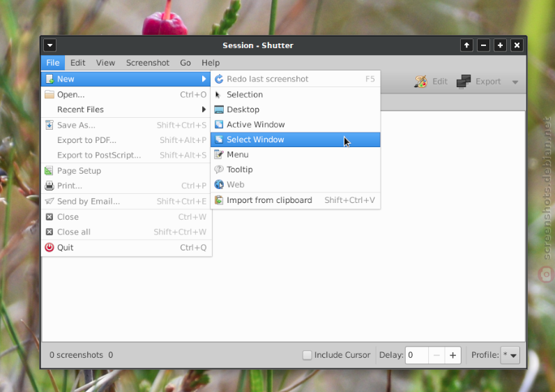Choose the Menu capture option
Viewport: 555px width, 392px height.
tap(296, 154)
